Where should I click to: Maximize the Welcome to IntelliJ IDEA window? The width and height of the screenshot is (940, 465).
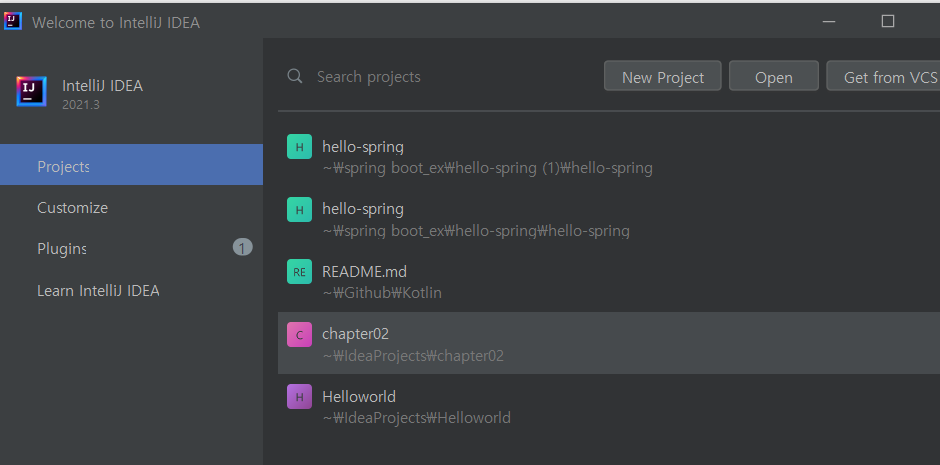pyautogui.click(x=887, y=21)
